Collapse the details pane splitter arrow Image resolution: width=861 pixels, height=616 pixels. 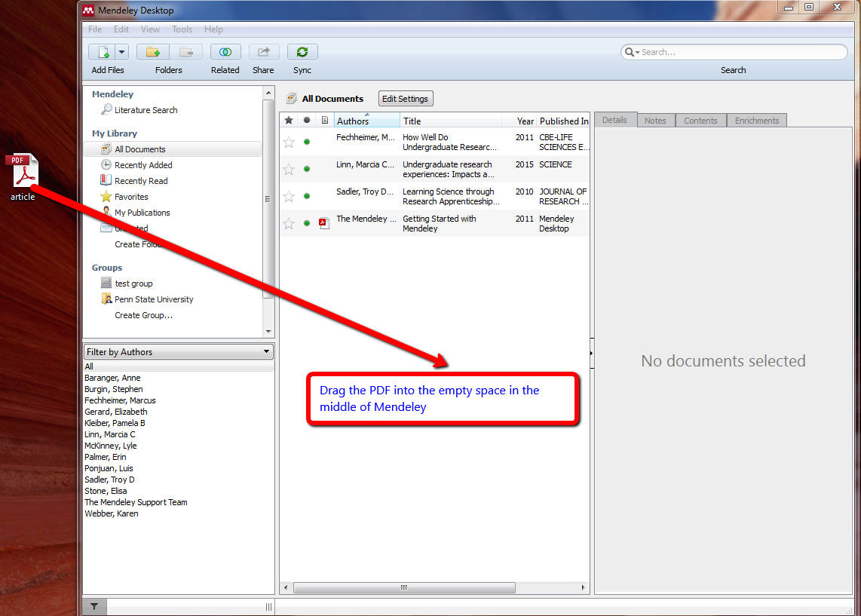(x=591, y=353)
